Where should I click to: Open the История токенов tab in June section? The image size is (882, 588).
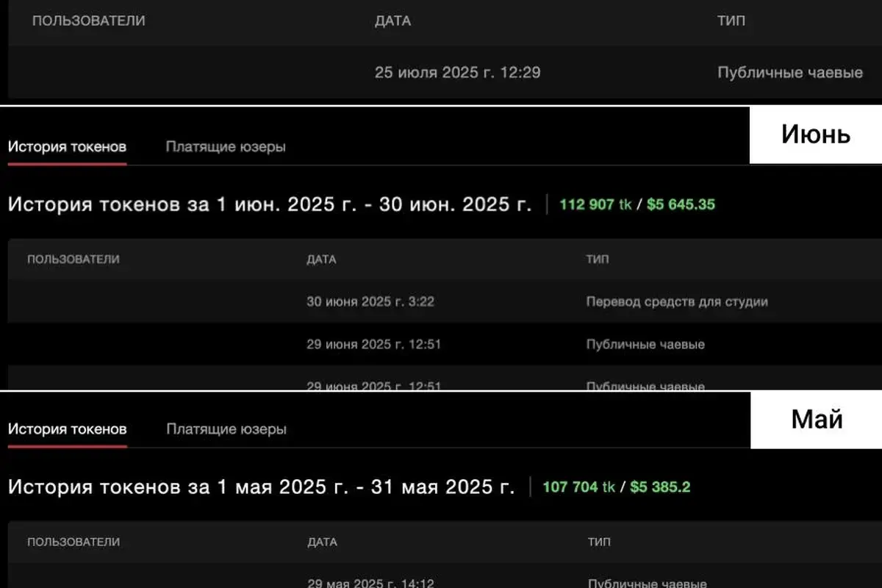67,146
